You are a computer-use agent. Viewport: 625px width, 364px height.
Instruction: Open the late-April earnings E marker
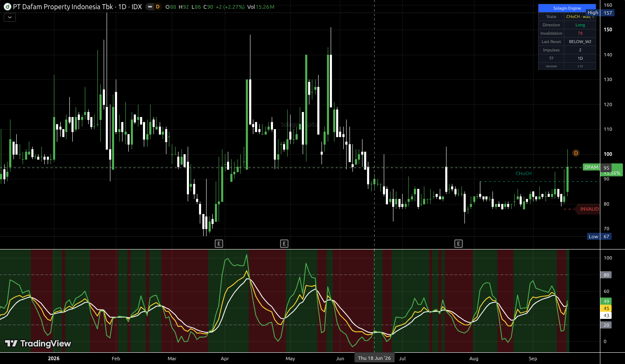click(284, 244)
